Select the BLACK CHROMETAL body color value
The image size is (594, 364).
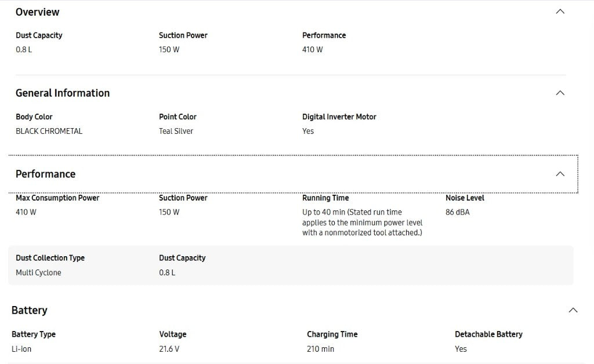[x=49, y=131]
